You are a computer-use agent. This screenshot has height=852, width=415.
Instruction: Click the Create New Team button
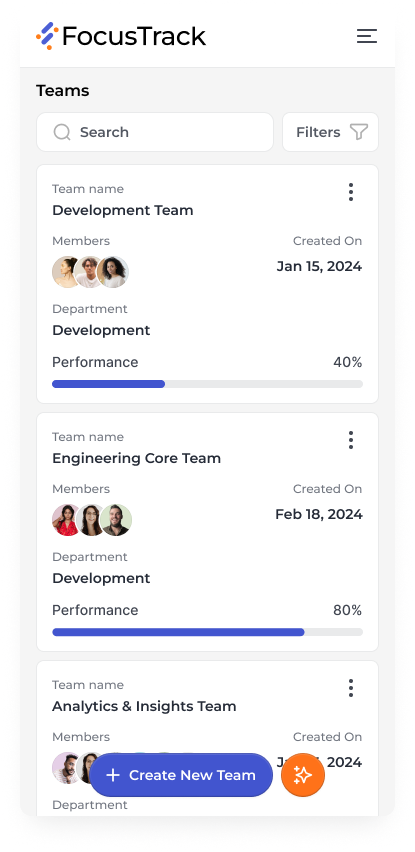pyautogui.click(x=181, y=775)
